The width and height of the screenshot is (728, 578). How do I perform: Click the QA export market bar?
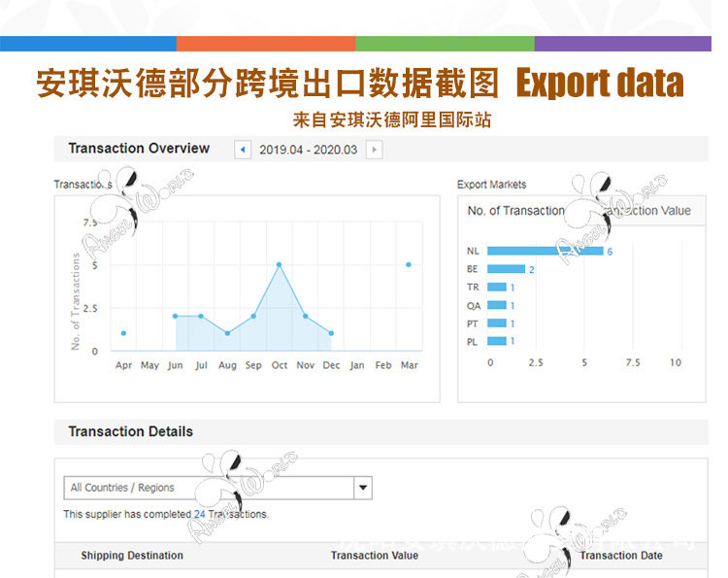[497, 305]
